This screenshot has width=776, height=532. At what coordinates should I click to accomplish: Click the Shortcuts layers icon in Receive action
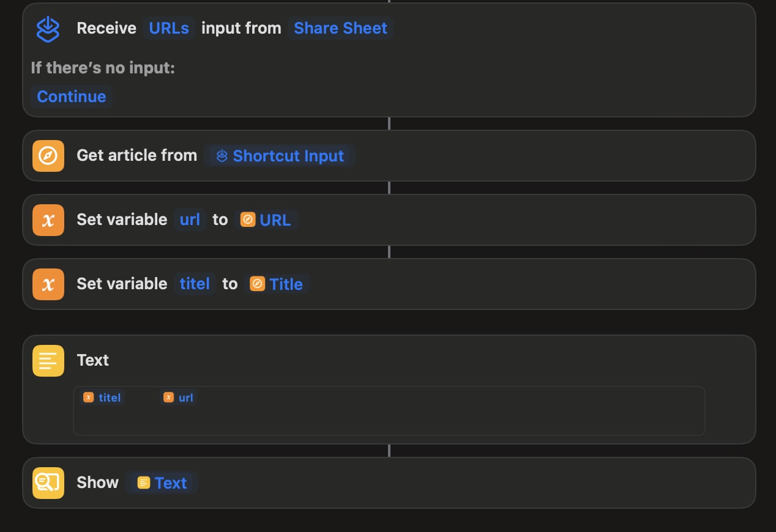[48, 29]
